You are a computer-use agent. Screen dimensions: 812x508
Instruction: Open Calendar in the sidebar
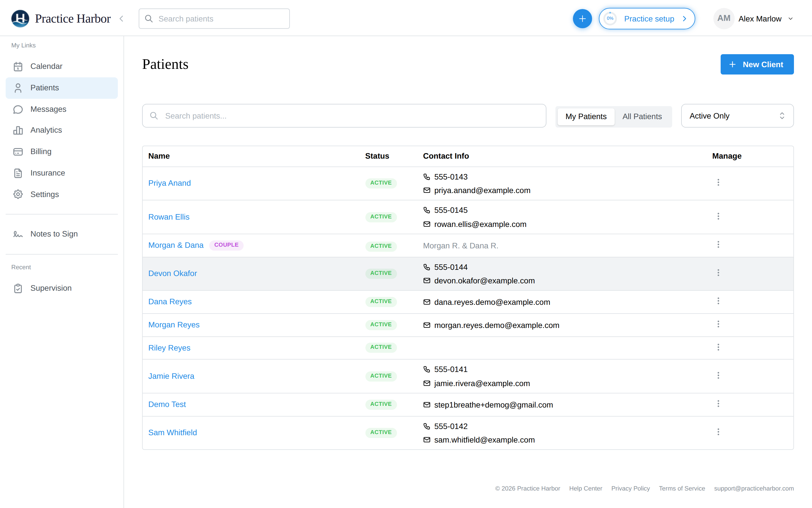click(x=62, y=66)
